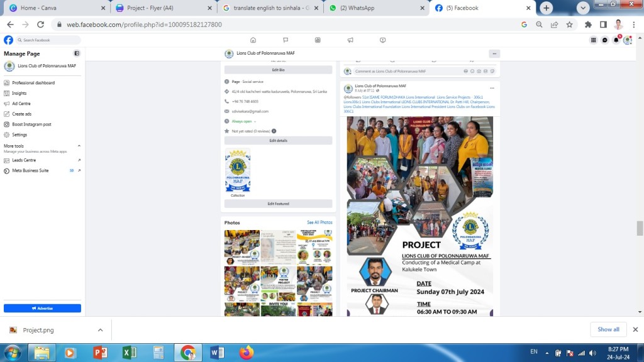Open See All Photos link
Screen dimensions: 644x362
(x=319, y=222)
